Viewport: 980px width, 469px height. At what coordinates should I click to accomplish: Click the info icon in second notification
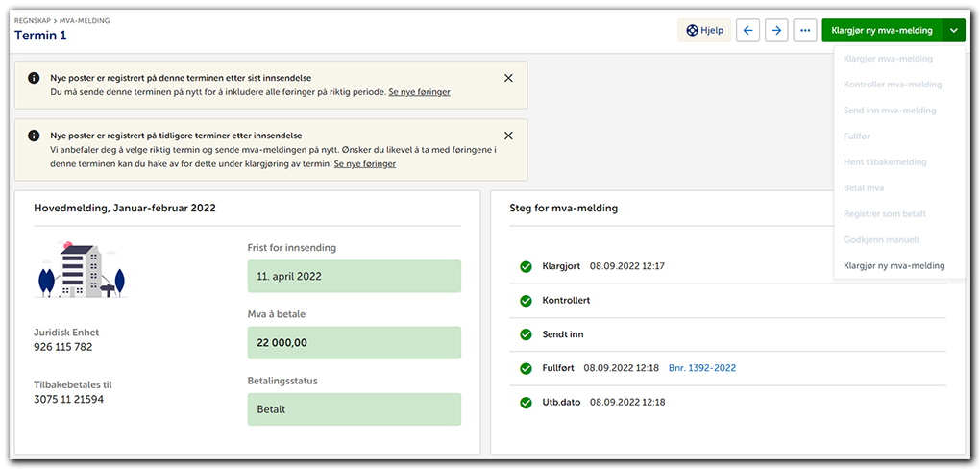34,136
